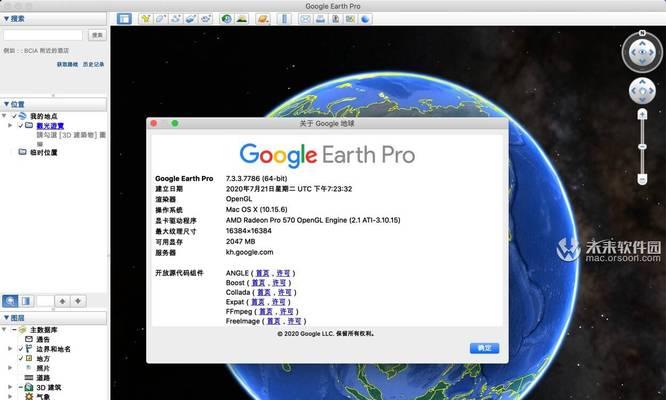Click the Add Placemark pushpin icon
666x400 pixels.
146,19
